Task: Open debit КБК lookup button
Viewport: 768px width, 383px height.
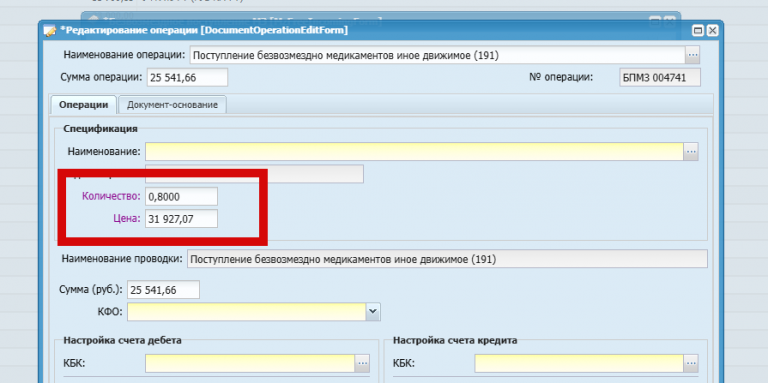Action: (362, 363)
